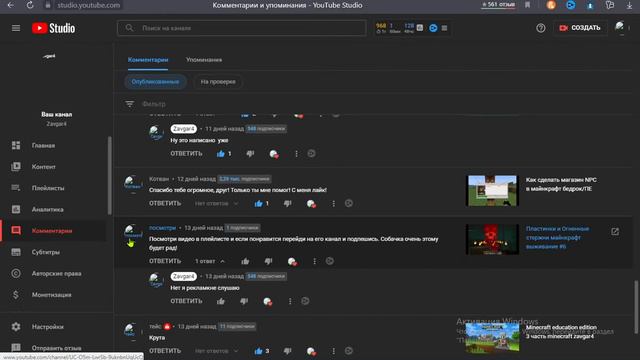Screen dimensions: 640x360
Task: Reload the page with browser refresh
Action: [30, 5]
